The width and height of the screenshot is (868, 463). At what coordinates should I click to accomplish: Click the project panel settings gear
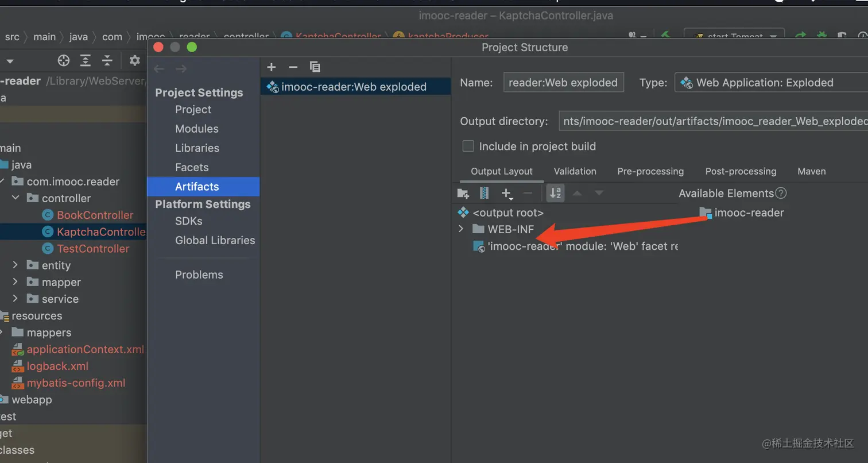pyautogui.click(x=134, y=60)
